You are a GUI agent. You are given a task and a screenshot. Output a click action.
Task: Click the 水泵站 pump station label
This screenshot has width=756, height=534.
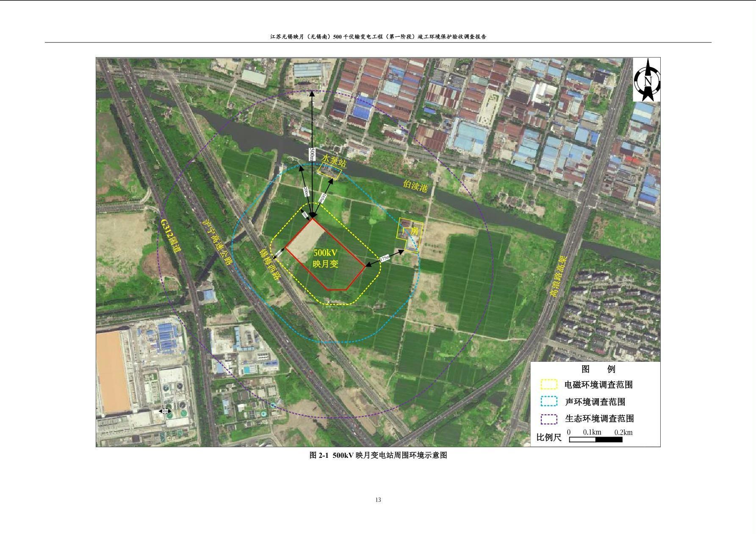334,160
